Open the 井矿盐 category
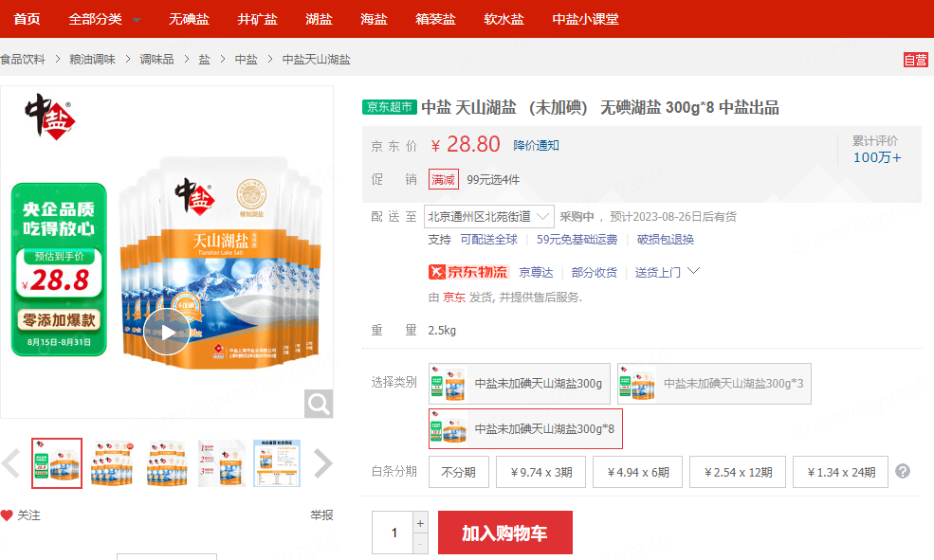 point(257,19)
